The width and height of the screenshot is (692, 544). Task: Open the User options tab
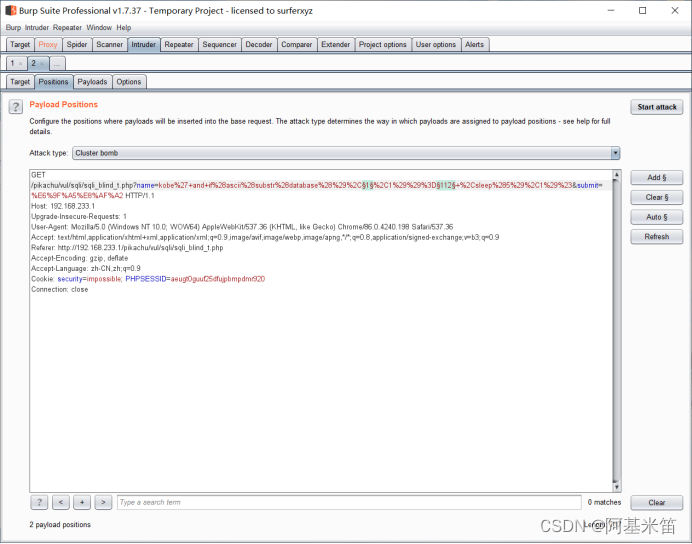(435, 45)
